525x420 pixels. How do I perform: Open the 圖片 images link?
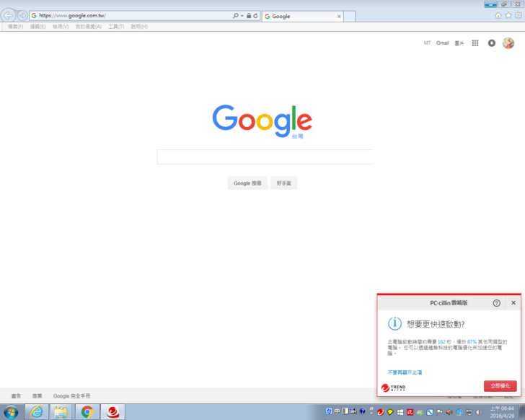tap(459, 43)
